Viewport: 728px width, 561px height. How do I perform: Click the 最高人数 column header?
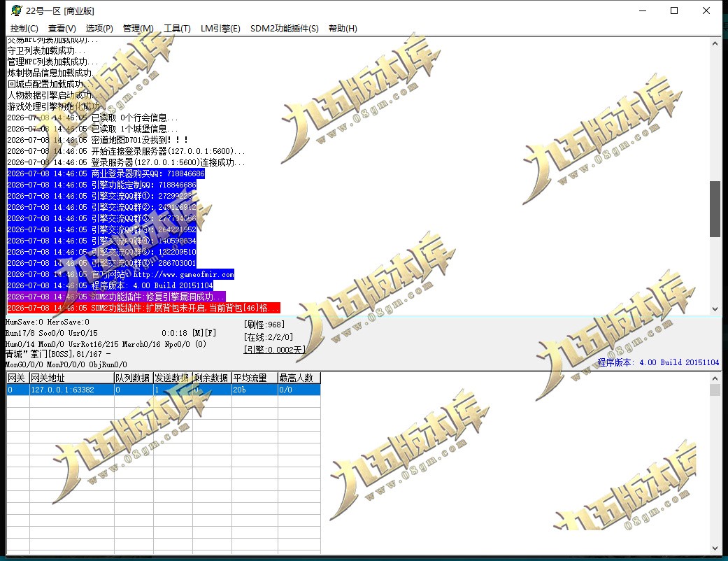(299, 378)
